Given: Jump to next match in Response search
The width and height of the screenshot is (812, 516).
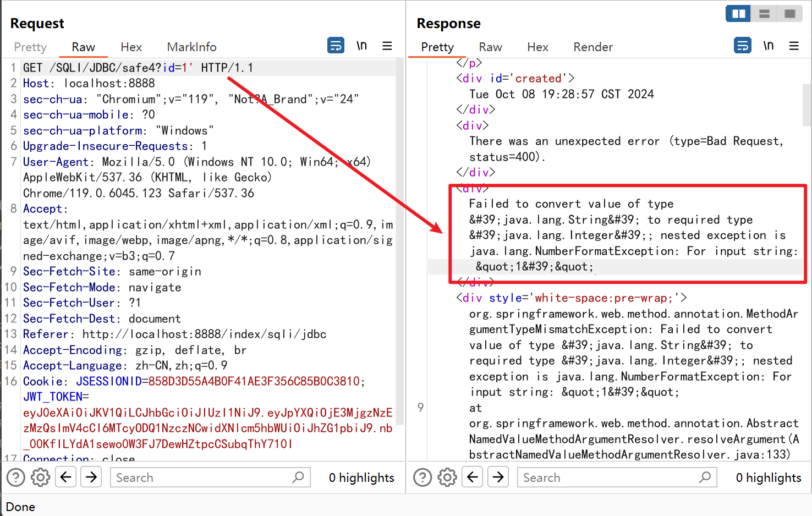Looking at the screenshot, I should pos(498,477).
